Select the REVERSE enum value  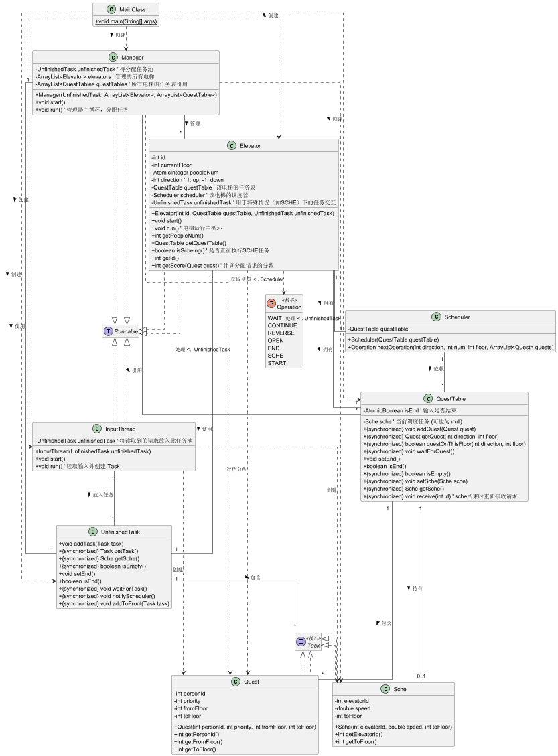(281, 333)
